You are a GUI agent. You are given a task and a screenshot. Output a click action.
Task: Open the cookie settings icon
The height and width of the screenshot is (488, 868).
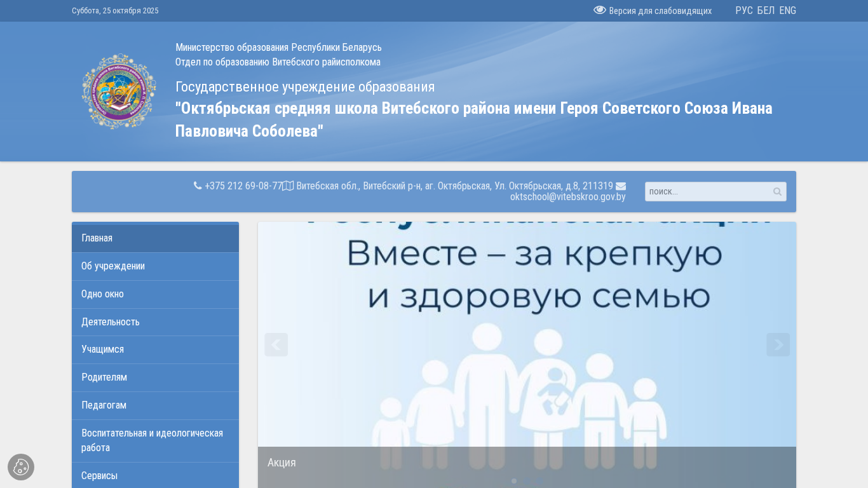click(x=21, y=467)
